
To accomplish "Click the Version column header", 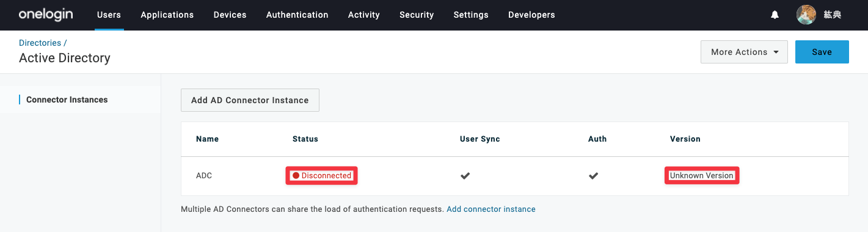I will tap(685, 139).
